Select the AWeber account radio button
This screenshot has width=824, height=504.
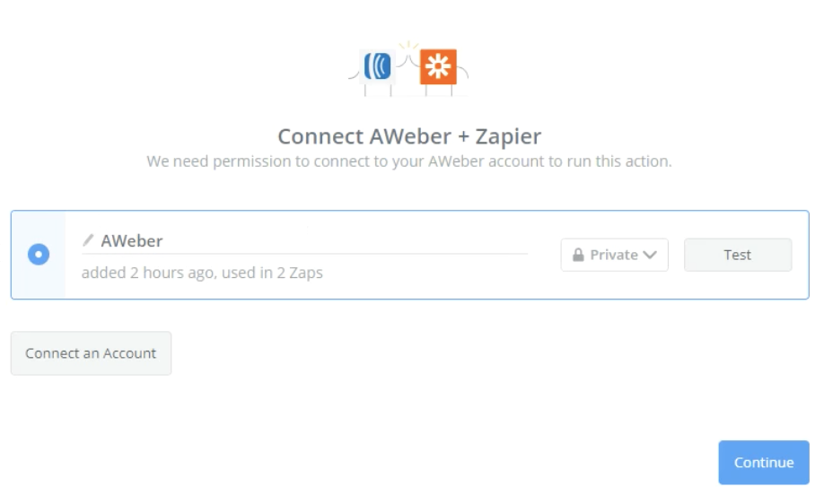(x=39, y=255)
